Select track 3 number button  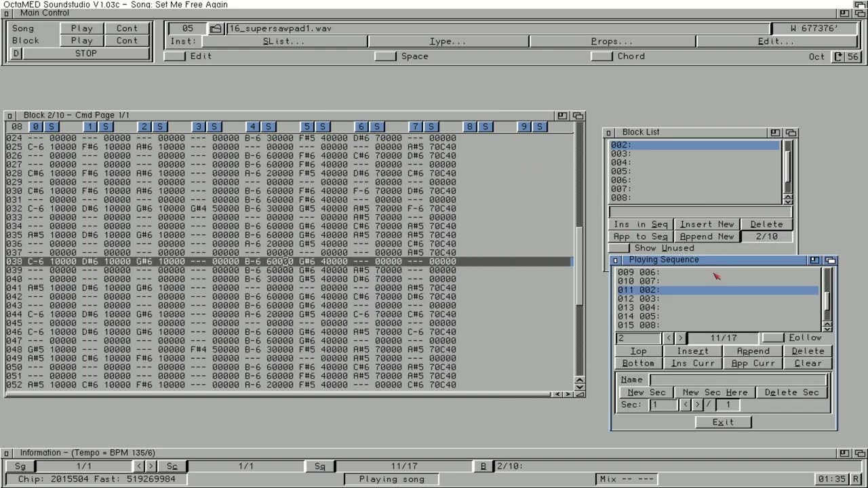pyautogui.click(x=199, y=127)
